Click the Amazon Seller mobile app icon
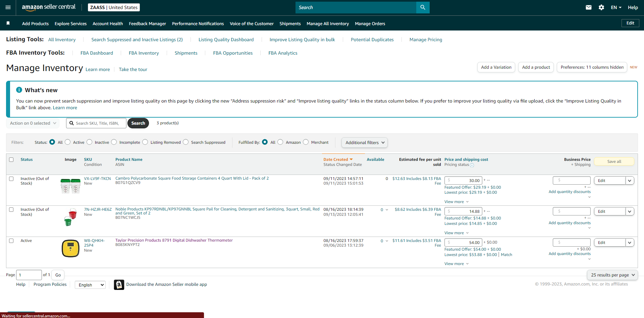This screenshot has width=644, height=318. 119,284
